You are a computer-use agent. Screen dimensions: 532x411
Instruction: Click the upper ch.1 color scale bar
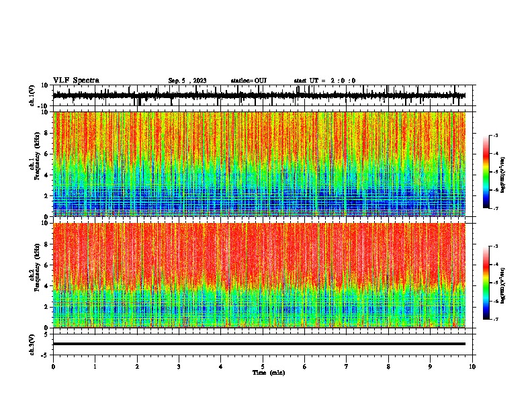pos(486,172)
